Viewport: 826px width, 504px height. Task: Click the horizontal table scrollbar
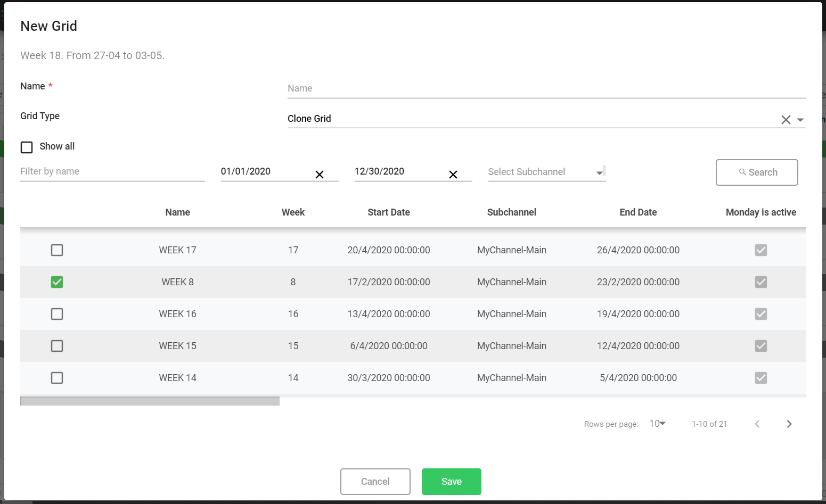point(150,401)
